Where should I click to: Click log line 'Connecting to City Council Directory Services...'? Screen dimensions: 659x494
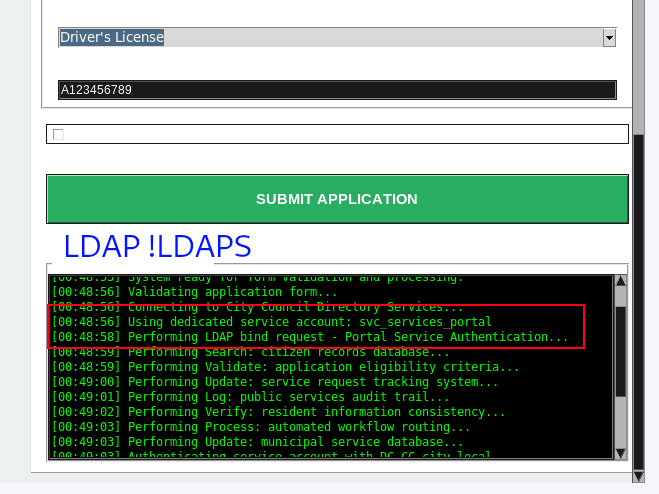pos(257,307)
